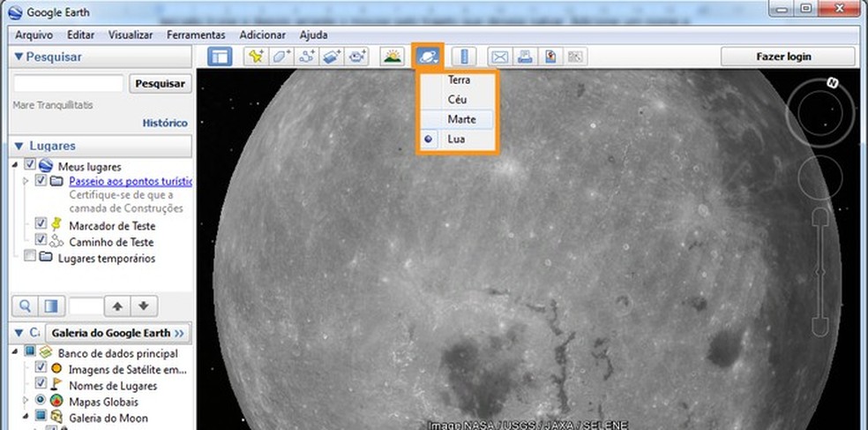Choose the add image overlay tool
Image resolution: width=868 pixels, height=430 pixels.
(x=331, y=57)
